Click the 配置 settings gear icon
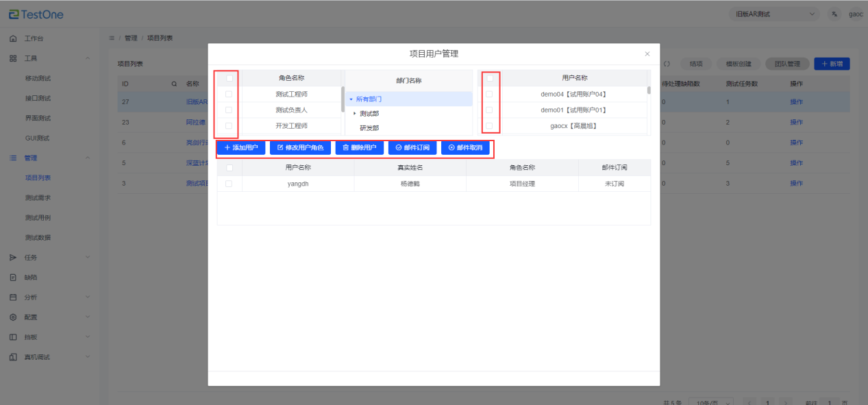The image size is (868, 405). tap(13, 317)
